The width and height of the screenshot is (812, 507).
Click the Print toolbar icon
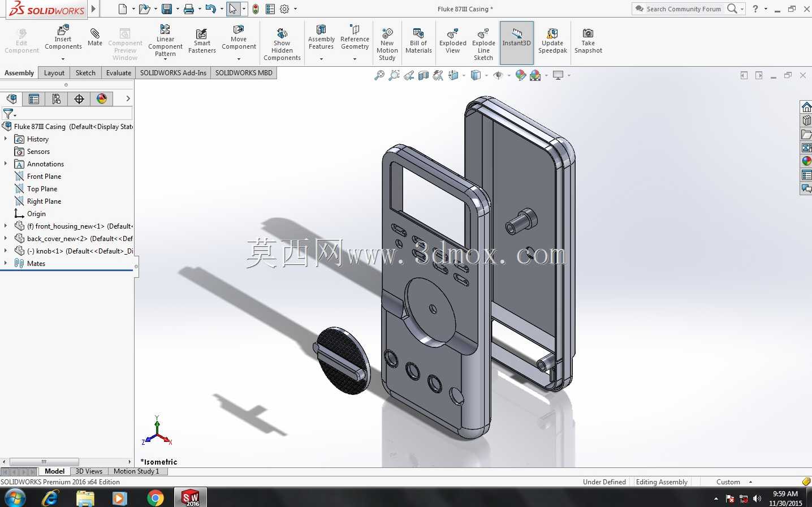point(189,9)
